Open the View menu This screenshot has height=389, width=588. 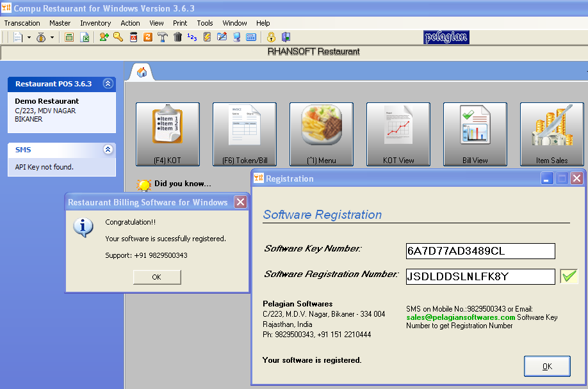click(x=156, y=23)
